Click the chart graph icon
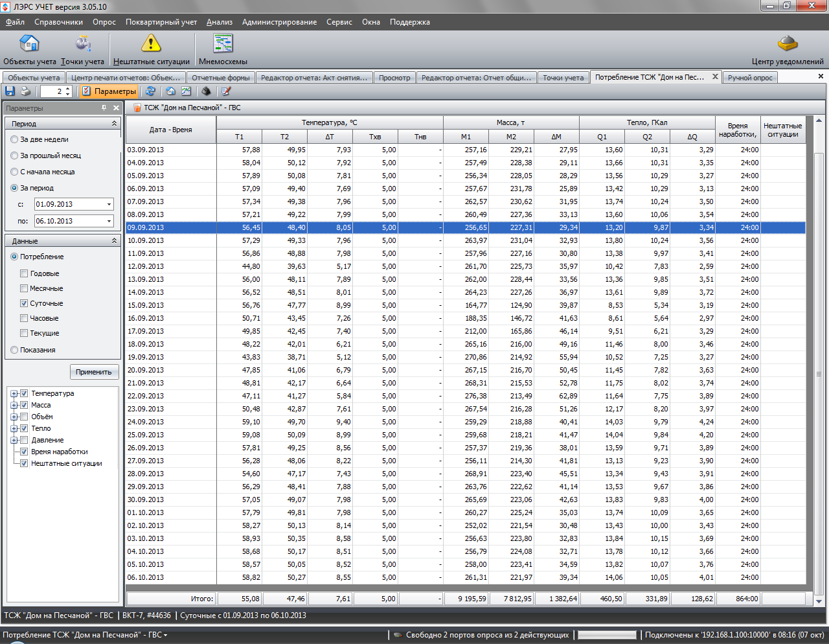 [186, 91]
